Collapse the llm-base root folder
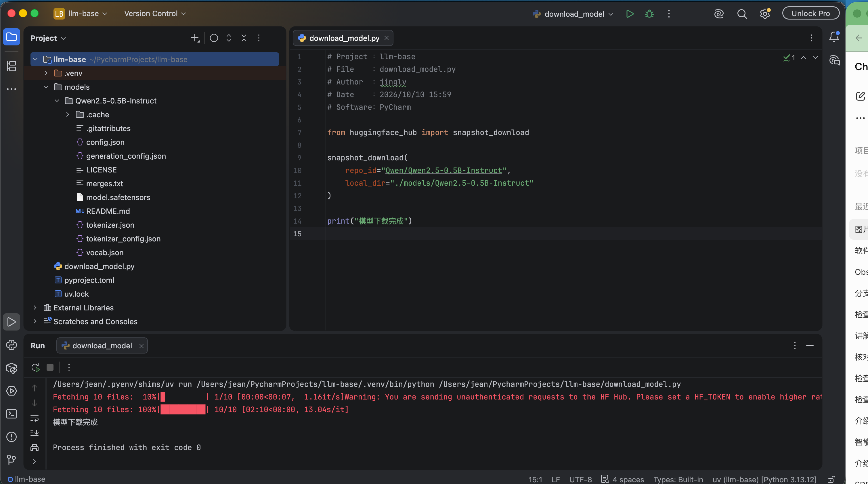The width and height of the screenshot is (868, 484). (x=35, y=59)
